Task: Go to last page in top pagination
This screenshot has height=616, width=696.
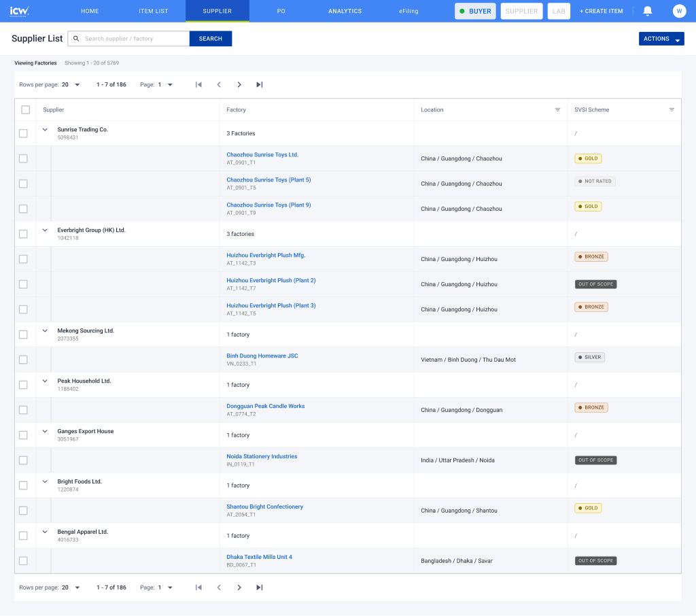Action: 260,85
